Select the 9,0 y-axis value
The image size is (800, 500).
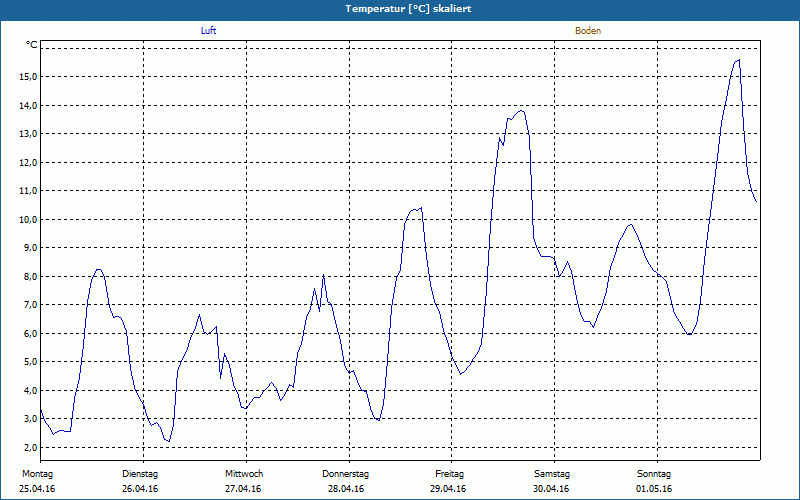pyautogui.click(x=30, y=247)
